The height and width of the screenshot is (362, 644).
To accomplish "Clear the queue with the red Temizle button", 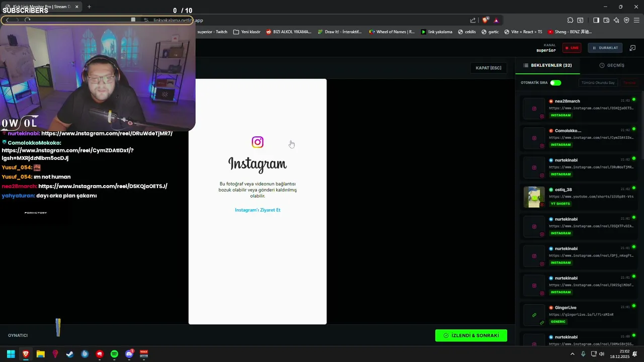I will (x=629, y=82).
